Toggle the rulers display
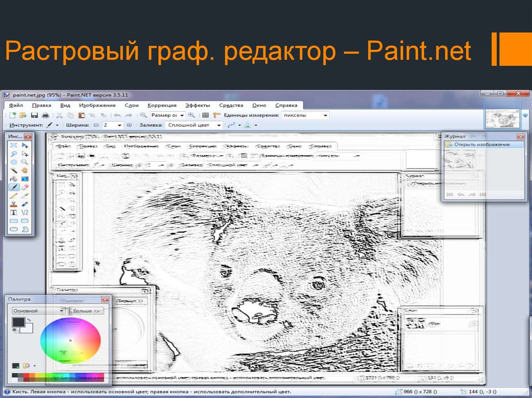The width and height of the screenshot is (532, 398). click(217, 115)
